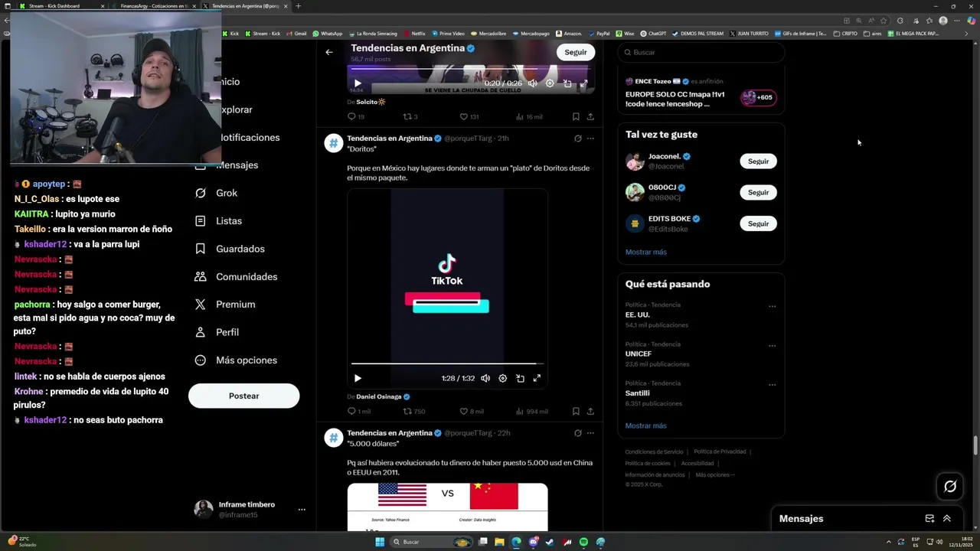
Task: Focus the X Buscar search field
Action: [701, 52]
